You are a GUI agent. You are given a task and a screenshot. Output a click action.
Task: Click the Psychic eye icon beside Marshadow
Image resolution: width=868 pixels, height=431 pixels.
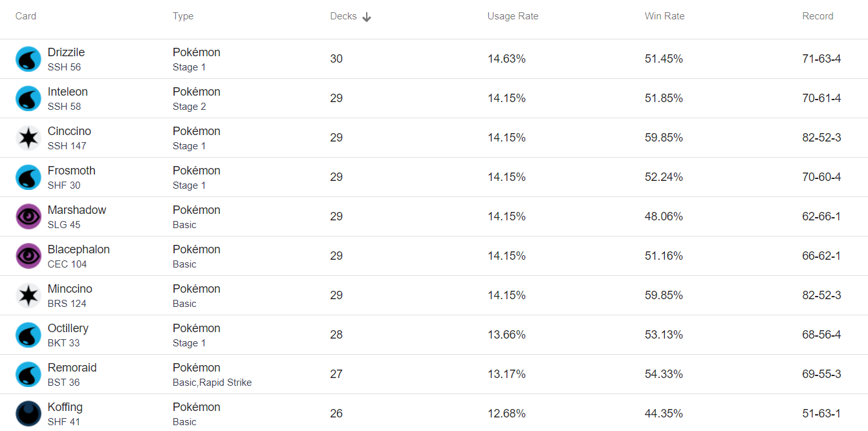[28, 216]
